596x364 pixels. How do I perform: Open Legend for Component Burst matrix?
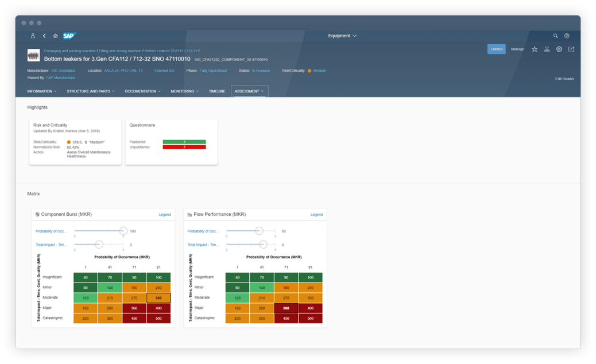pos(165,215)
